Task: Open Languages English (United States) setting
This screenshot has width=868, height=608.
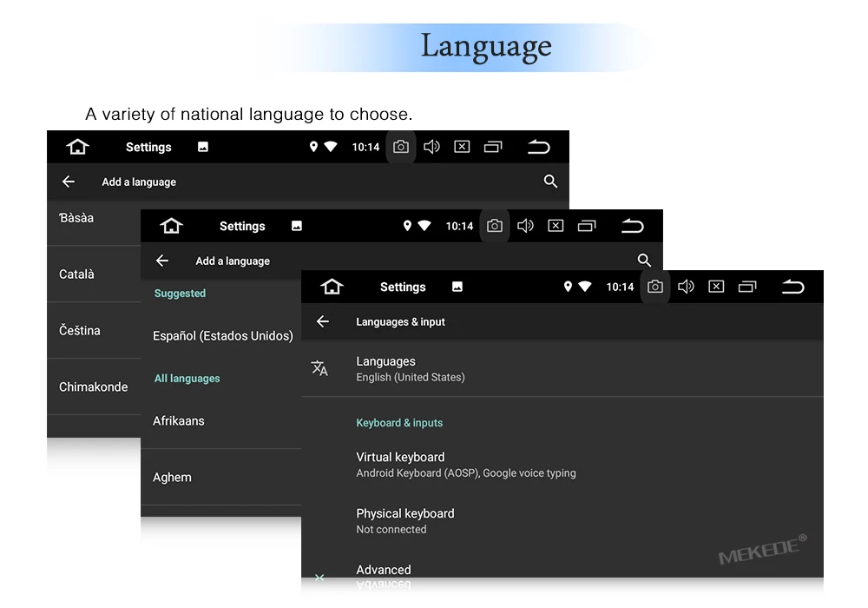Action: point(562,369)
